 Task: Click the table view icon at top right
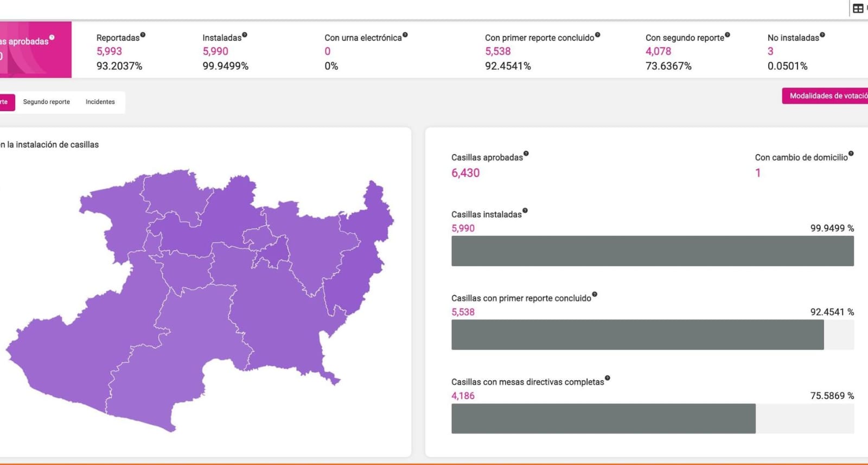[x=858, y=8]
